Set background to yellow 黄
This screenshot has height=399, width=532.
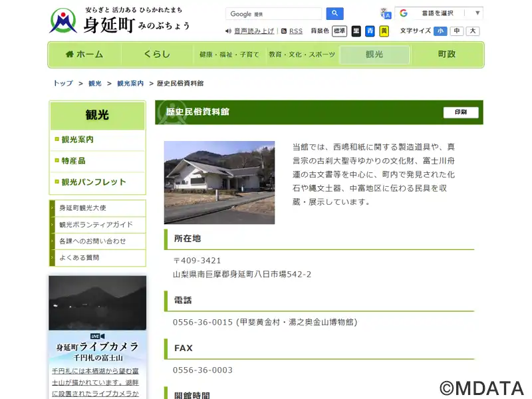point(384,31)
